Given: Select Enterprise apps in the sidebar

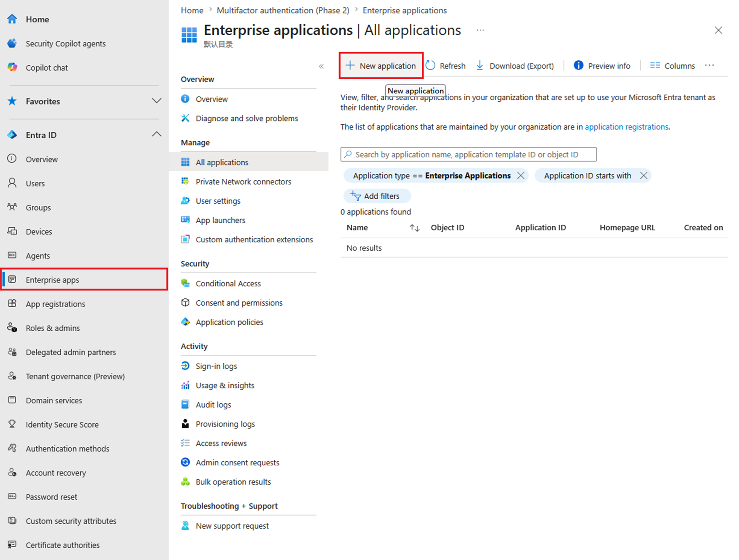Looking at the screenshot, I should [x=84, y=279].
